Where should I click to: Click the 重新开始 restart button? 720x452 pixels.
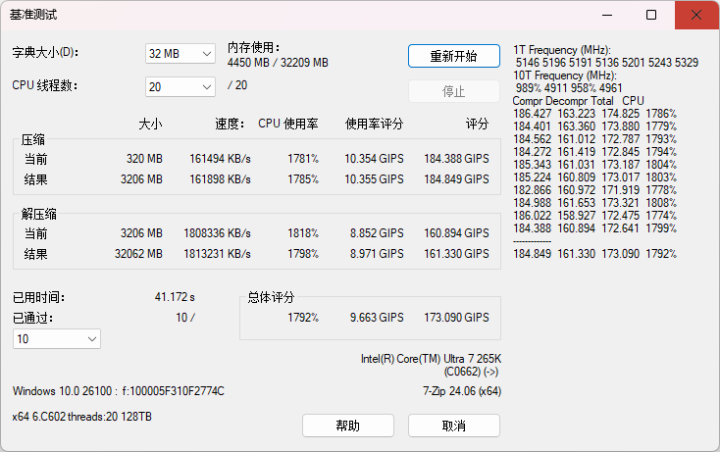(x=454, y=56)
